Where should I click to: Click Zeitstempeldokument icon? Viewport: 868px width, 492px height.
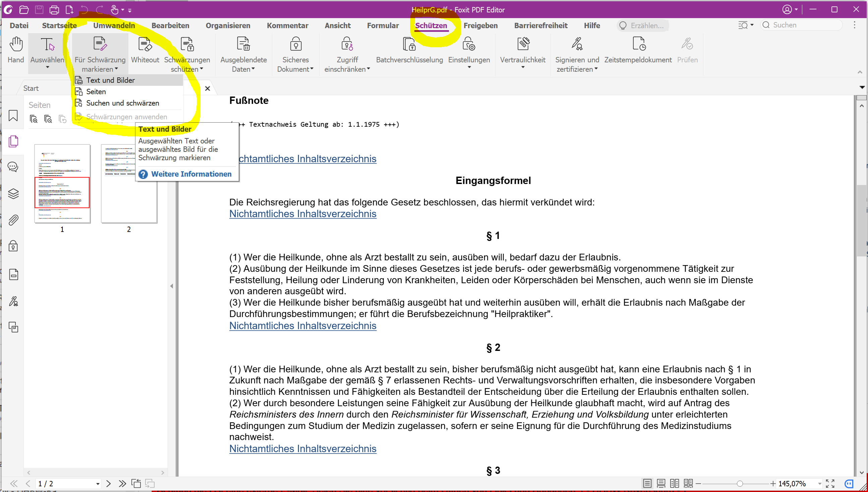[638, 45]
